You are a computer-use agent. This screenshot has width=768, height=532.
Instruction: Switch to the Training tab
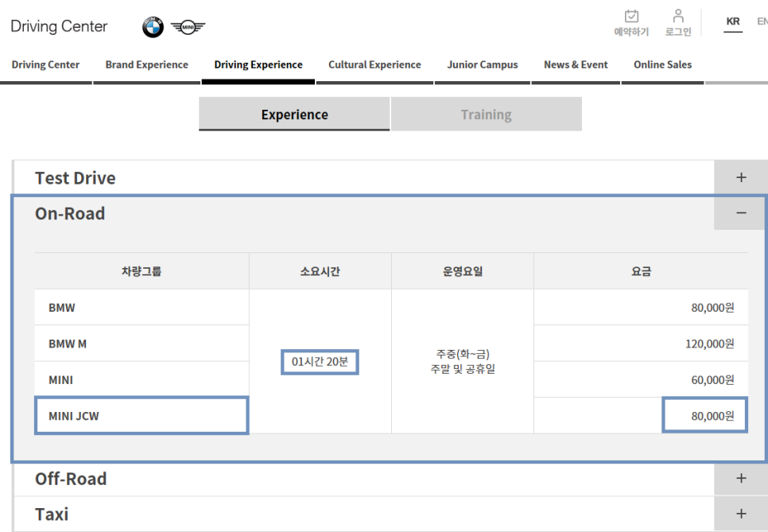(487, 115)
